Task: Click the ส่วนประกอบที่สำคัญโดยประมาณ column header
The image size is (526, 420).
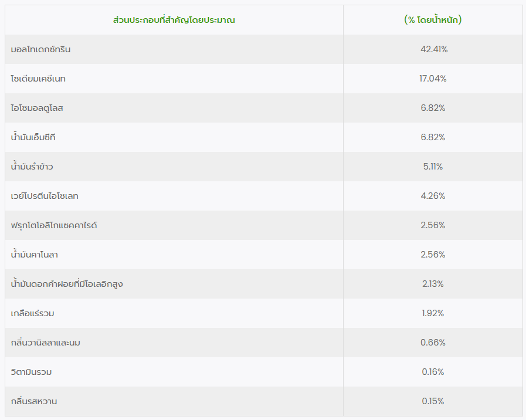Action: tap(174, 20)
